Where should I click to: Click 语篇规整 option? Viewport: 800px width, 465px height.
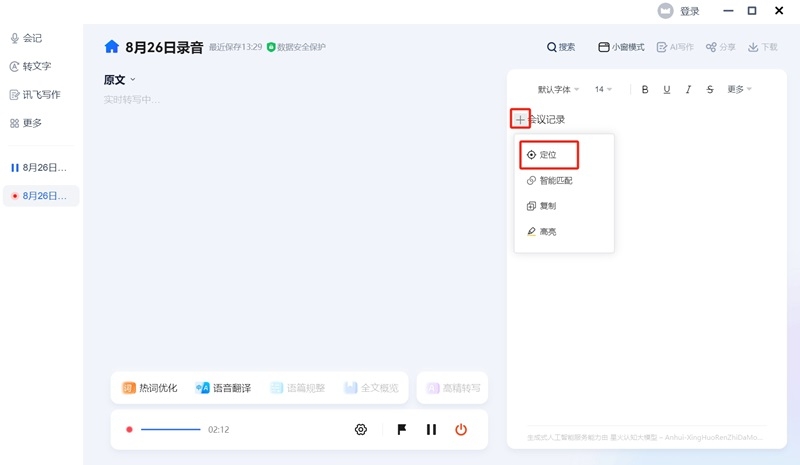coord(297,388)
